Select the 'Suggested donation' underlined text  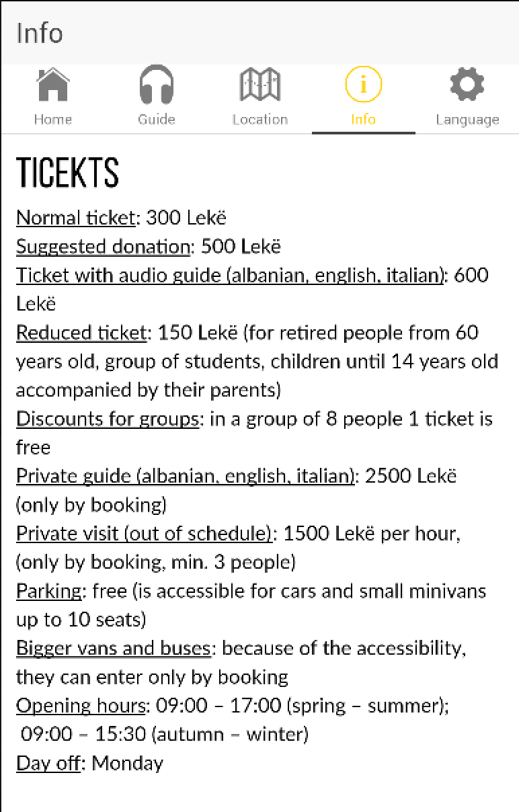(x=103, y=247)
